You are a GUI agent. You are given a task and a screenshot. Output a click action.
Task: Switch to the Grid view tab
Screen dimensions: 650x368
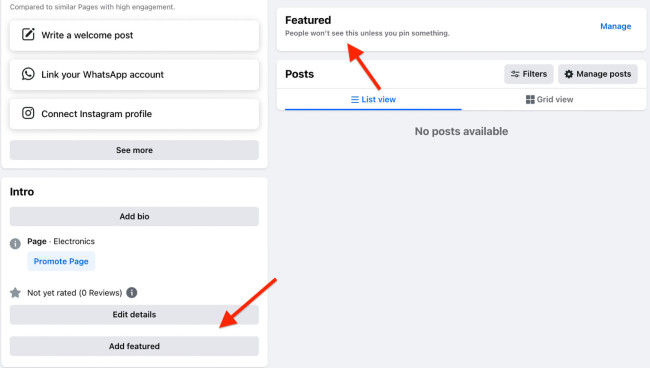(549, 99)
